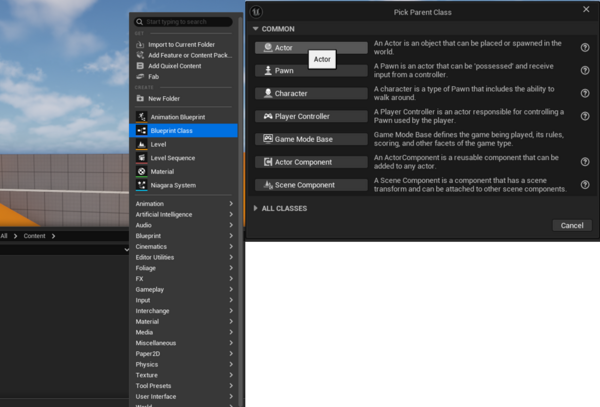
Task: Create a new Level Sequence asset
Action: (x=184, y=158)
